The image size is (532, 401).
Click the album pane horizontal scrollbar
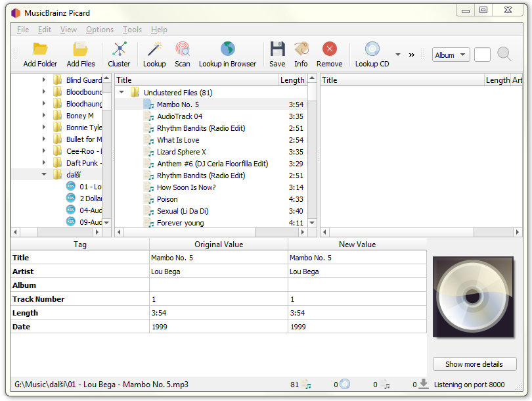pos(421,232)
